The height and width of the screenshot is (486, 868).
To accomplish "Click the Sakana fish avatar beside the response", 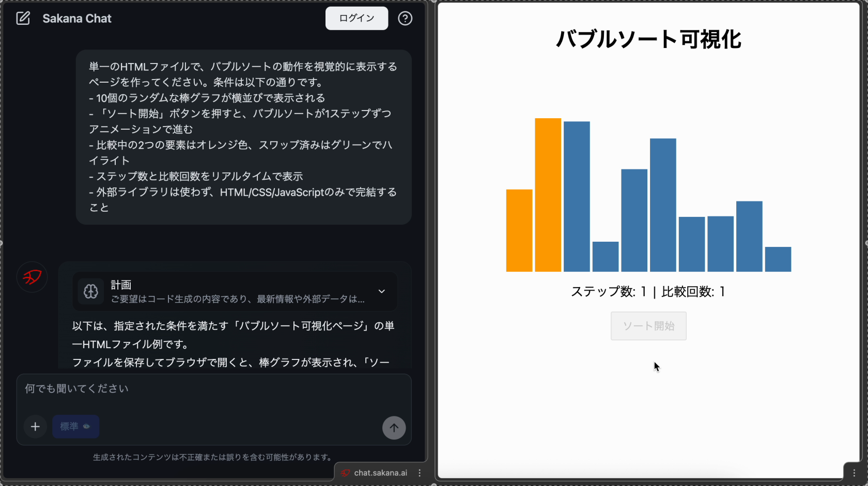I will coord(32,277).
